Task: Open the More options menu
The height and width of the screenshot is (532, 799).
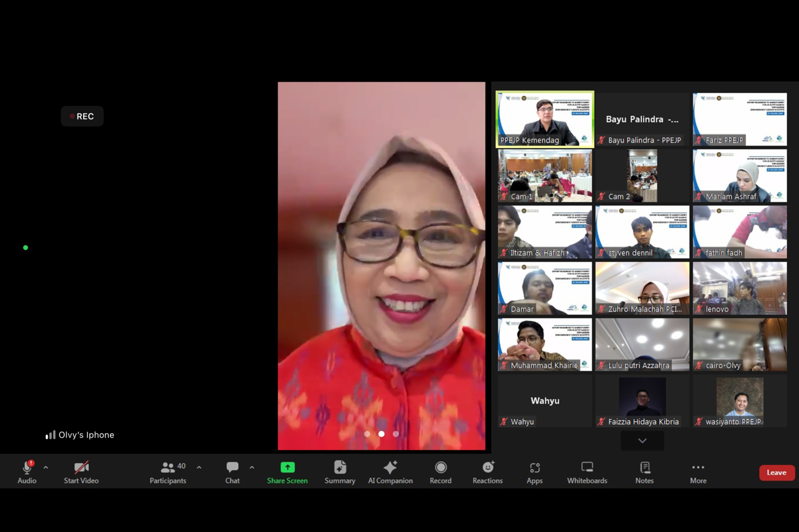Action: [698, 472]
